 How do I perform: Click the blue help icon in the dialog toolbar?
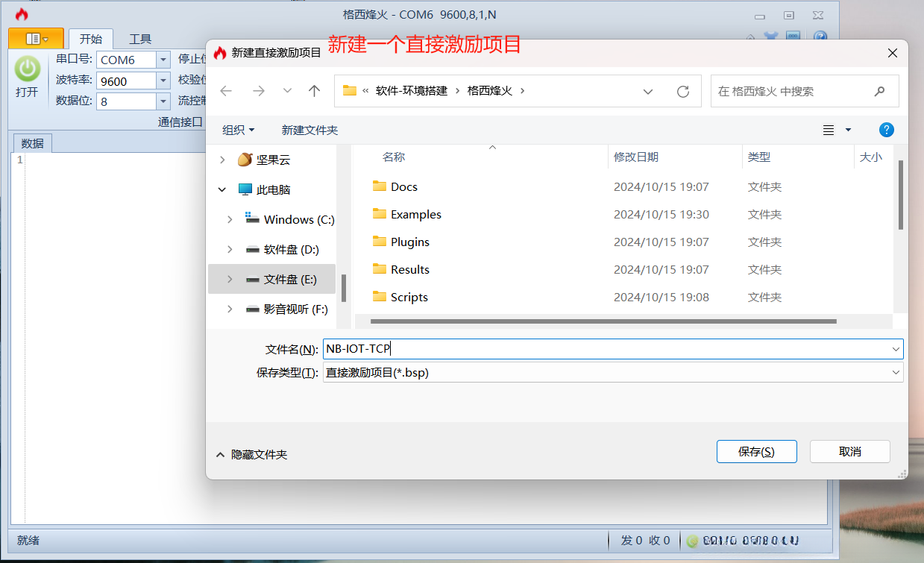[x=886, y=130]
